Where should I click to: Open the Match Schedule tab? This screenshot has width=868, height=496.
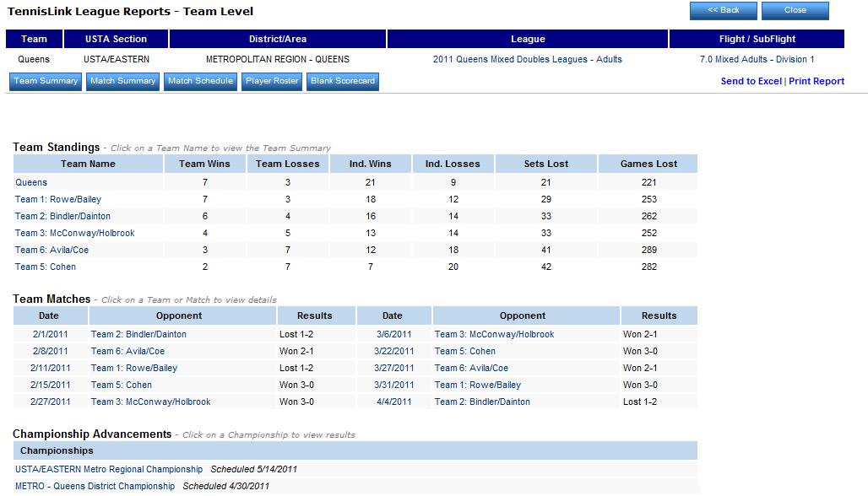click(200, 81)
